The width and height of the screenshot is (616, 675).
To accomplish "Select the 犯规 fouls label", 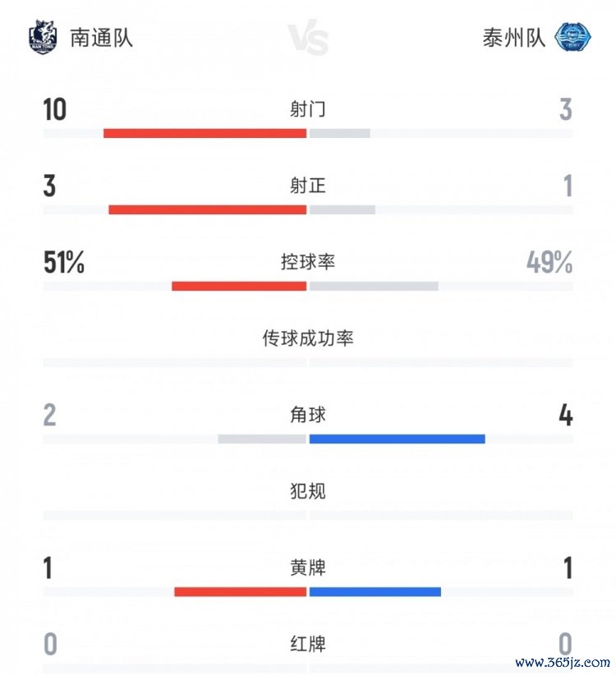I will coord(308,491).
